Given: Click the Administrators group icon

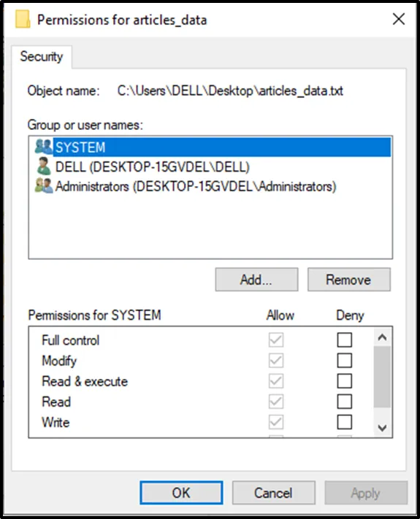Looking at the screenshot, I should point(44,186).
